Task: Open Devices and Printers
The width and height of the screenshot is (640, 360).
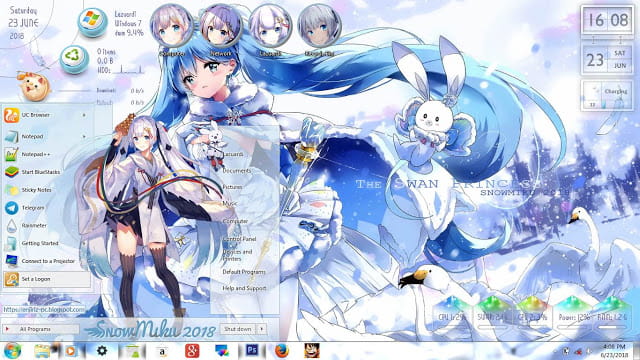Action: click(238, 255)
